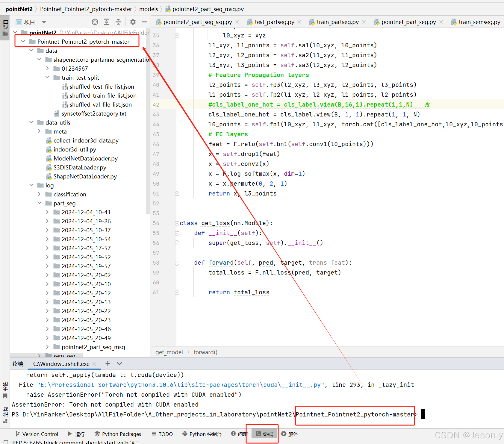Toggle fold marker at def forward line 58

(177, 263)
